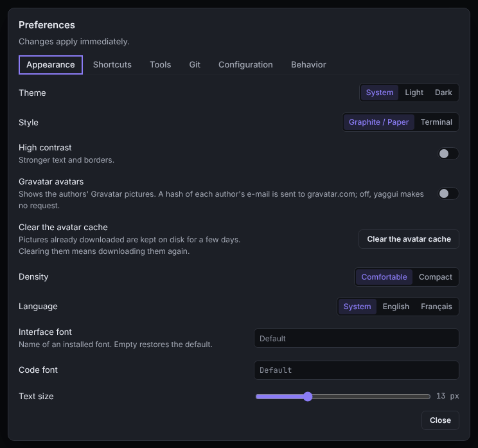This screenshot has height=448, width=478.
Task: Click the 'Preferences' dialog title
Action: 47,25
